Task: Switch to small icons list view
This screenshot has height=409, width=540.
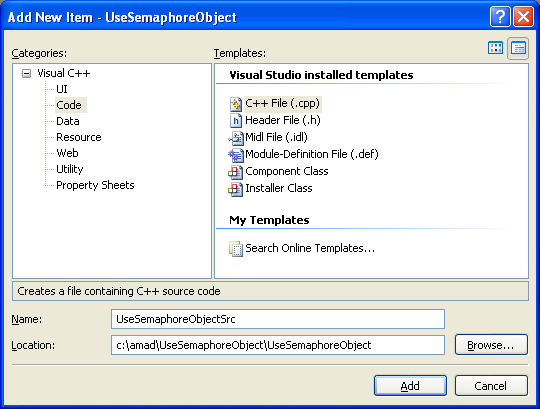Action: click(518, 48)
